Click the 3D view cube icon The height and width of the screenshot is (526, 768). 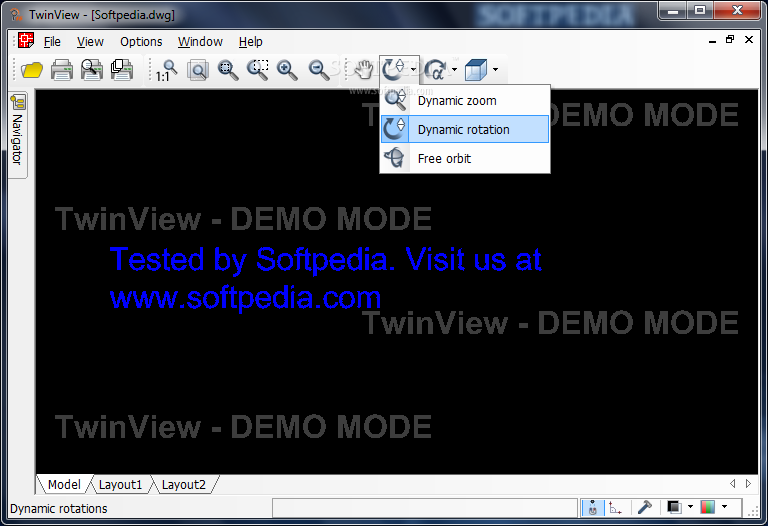click(476, 70)
